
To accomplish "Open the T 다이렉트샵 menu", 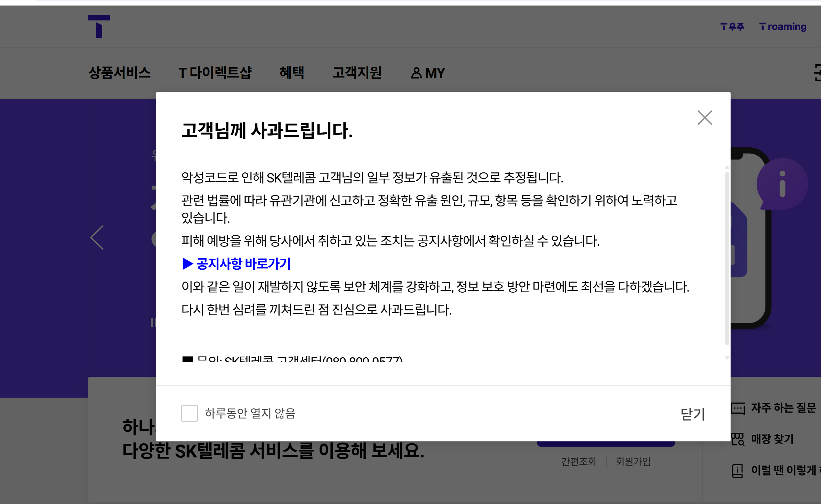I will point(215,73).
